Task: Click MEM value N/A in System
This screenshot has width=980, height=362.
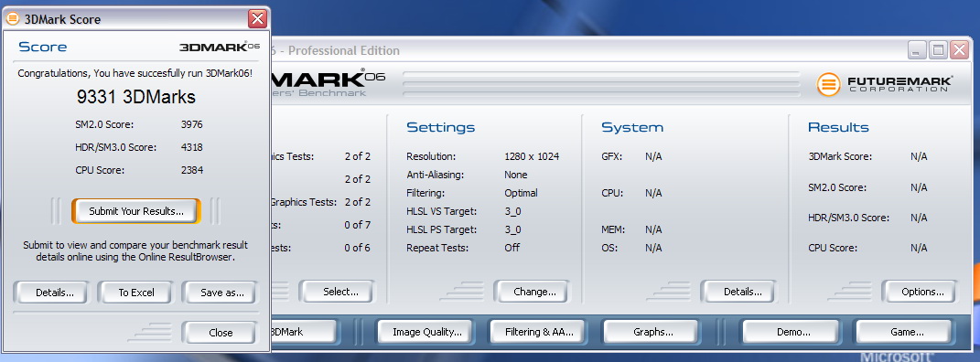Action: pos(653,229)
